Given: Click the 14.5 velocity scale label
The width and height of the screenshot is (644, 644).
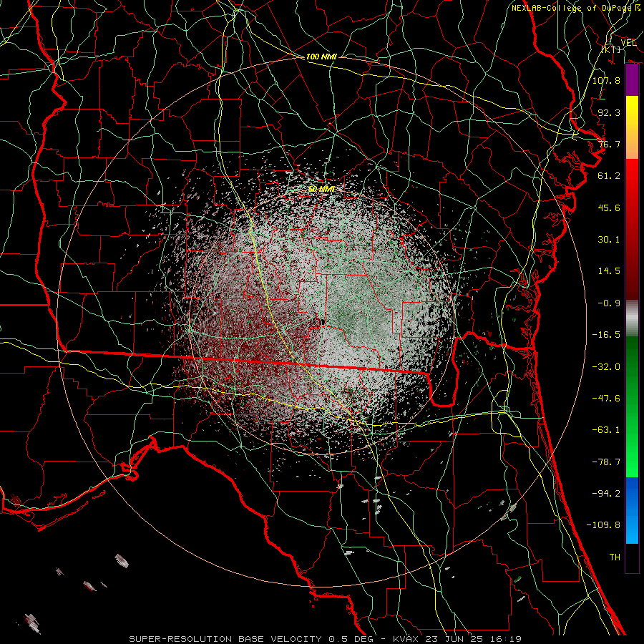Looking at the screenshot, I should 609,271.
